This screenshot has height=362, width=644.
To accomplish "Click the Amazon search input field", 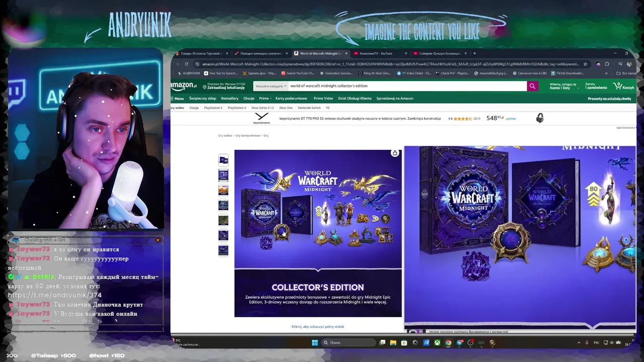I will 408,86.
